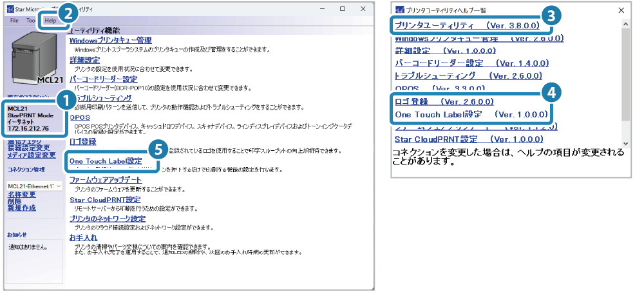
Task: Open One Touch Label設定 in main window
Action: click(x=106, y=161)
